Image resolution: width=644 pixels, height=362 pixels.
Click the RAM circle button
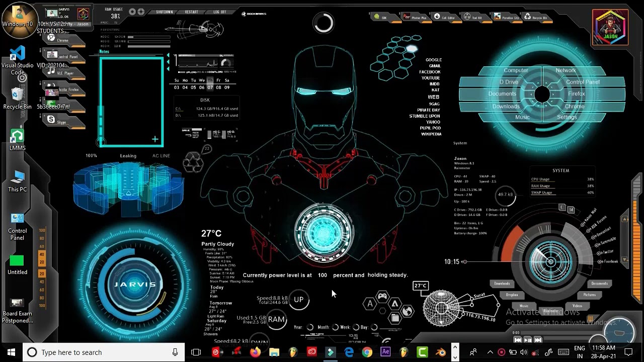[x=276, y=319]
